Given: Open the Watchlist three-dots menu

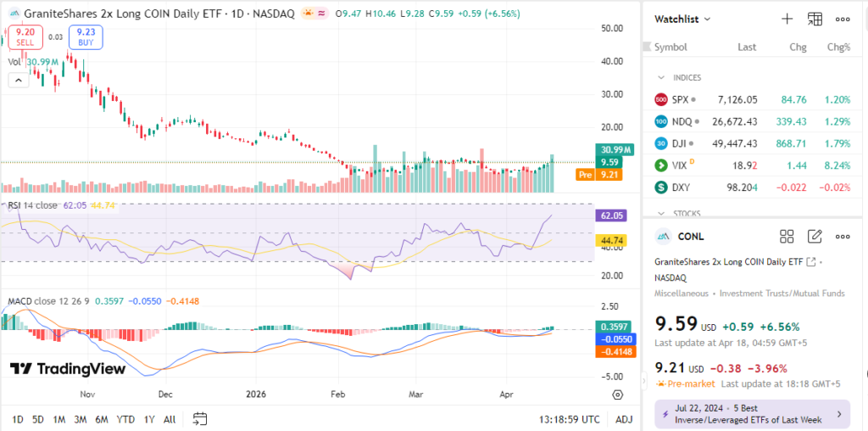Looking at the screenshot, I should (x=843, y=19).
